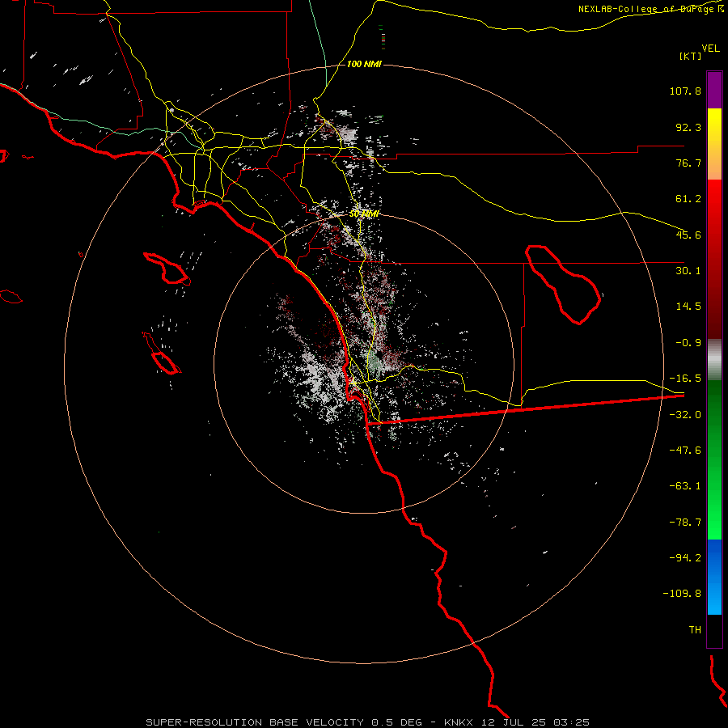Click the 14.5 velocity scale value
This screenshot has width=728, height=728.
688,307
